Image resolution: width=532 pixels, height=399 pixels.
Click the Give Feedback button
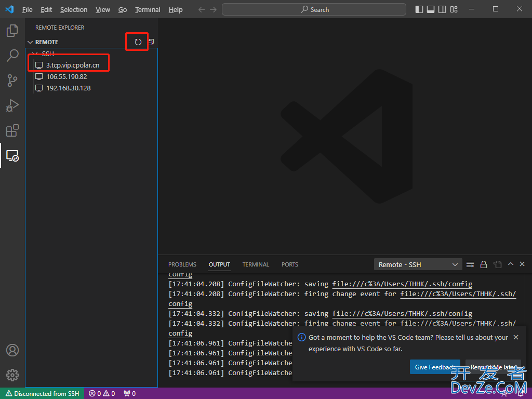(x=435, y=367)
